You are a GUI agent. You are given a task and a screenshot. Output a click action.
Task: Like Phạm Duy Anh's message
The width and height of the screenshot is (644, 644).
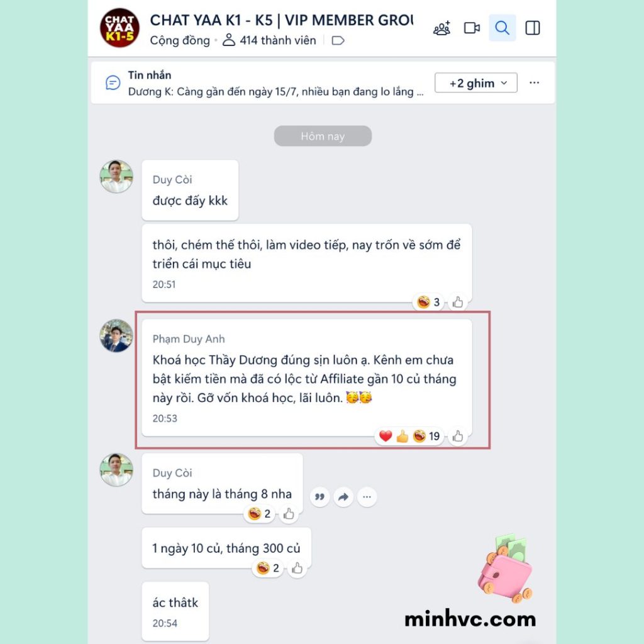coord(458,436)
